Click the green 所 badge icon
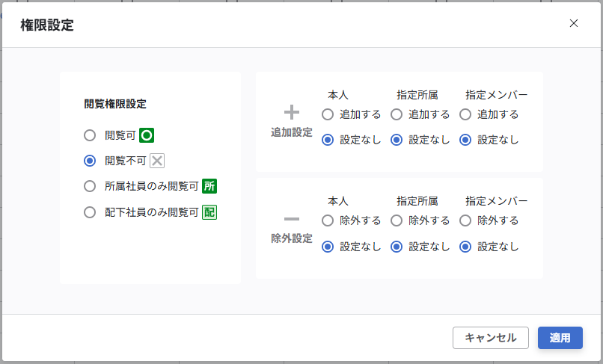Viewport: 603px width, 364px height. point(209,186)
